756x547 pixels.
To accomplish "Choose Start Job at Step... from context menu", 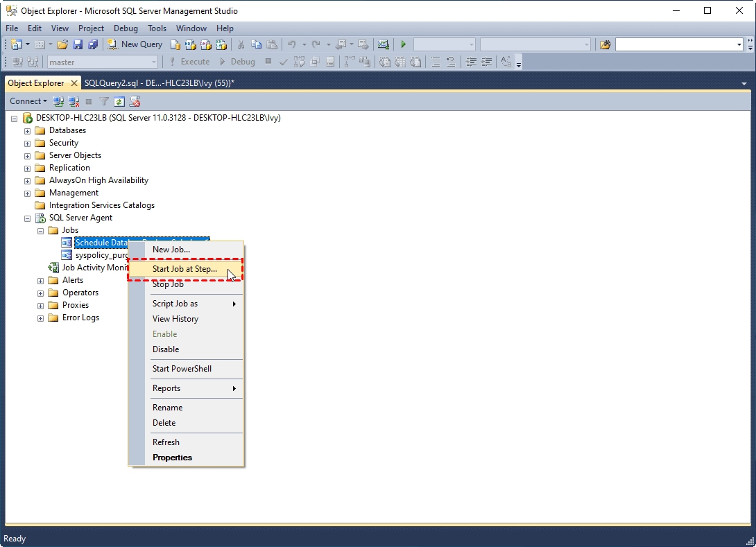I will [x=186, y=269].
